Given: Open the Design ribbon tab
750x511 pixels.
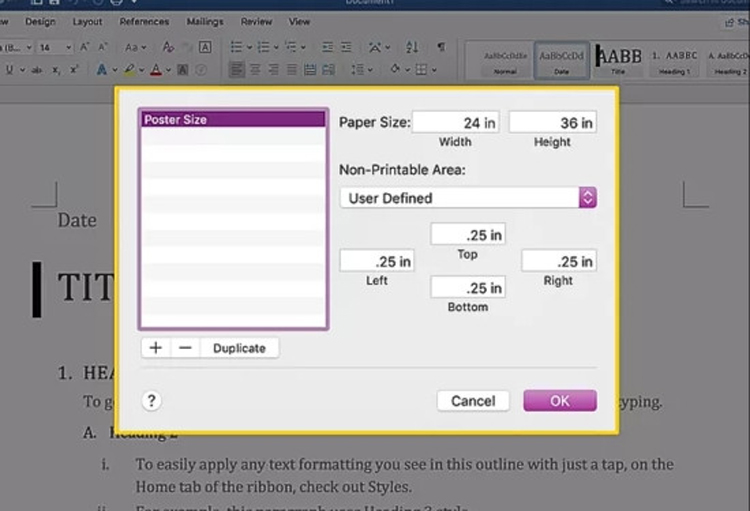Looking at the screenshot, I should (x=40, y=22).
